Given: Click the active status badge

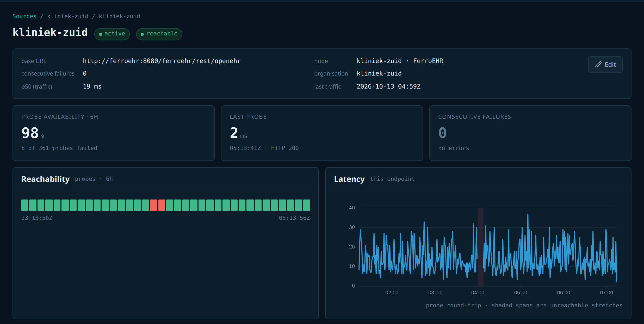Looking at the screenshot, I should click(112, 34).
